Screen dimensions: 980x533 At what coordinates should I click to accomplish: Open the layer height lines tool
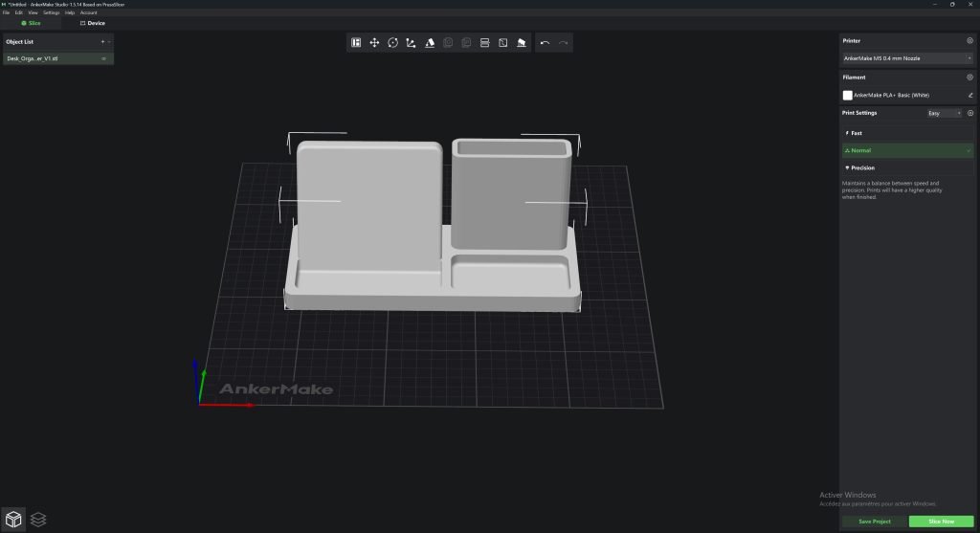[484, 42]
